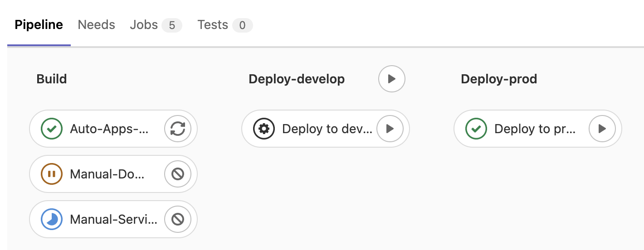Click the Deploy to dev gear status icon

(x=264, y=129)
